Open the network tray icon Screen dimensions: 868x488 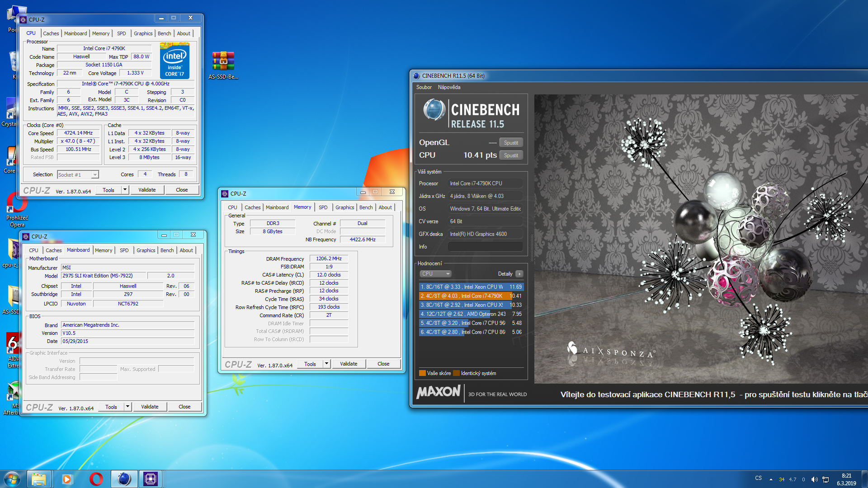coord(826,479)
